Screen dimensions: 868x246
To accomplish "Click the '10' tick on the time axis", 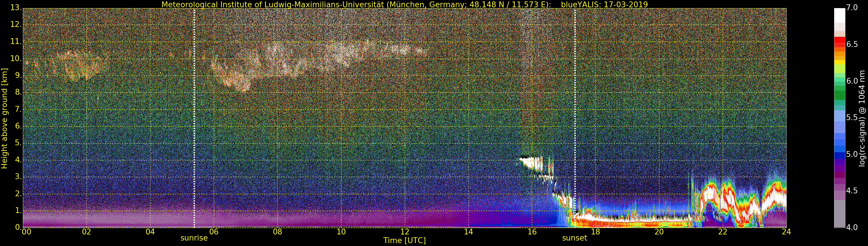I will point(341,232).
